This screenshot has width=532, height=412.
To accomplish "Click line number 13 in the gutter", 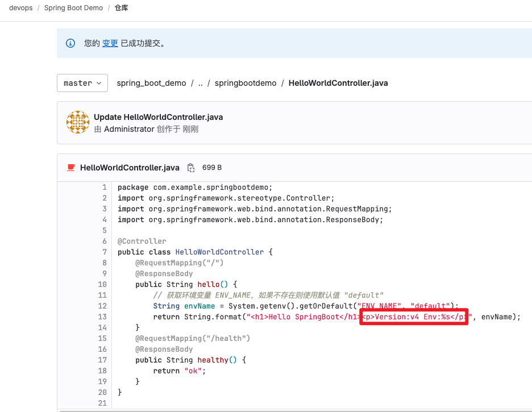I will pos(102,317).
